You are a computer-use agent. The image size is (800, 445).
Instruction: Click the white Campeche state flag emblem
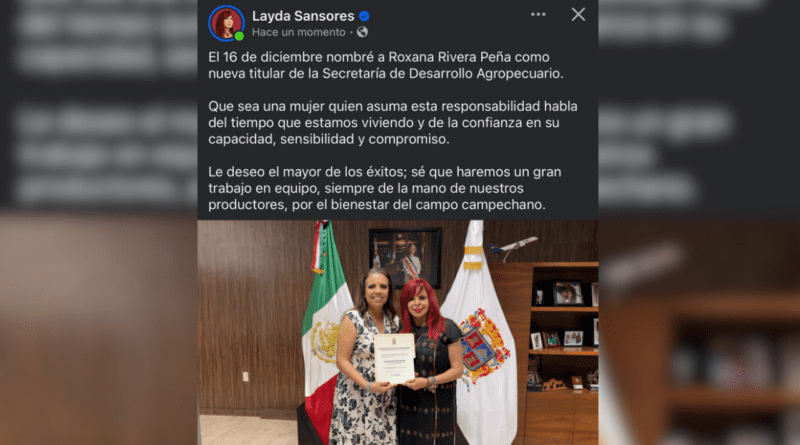(x=484, y=349)
